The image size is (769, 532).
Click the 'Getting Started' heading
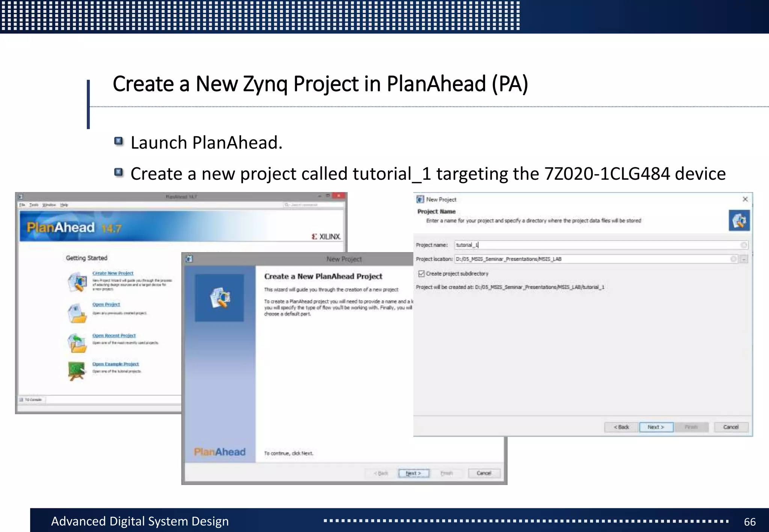(x=86, y=258)
